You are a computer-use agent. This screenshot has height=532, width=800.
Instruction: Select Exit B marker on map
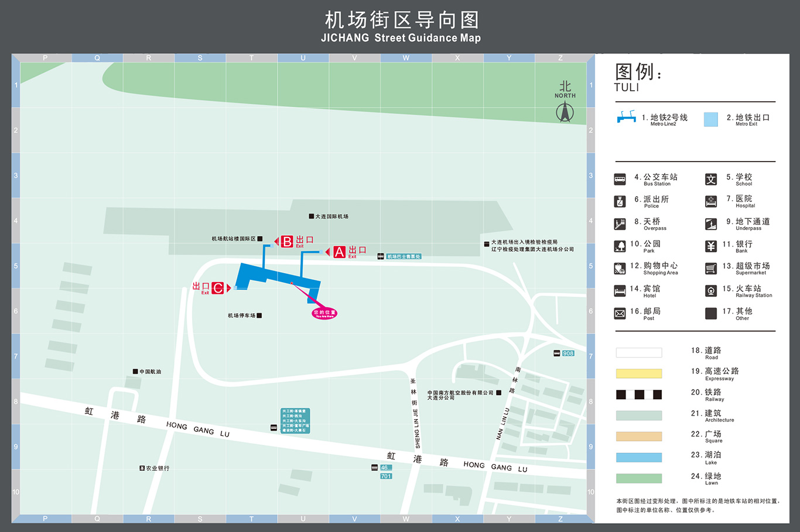click(x=287, y=242)
